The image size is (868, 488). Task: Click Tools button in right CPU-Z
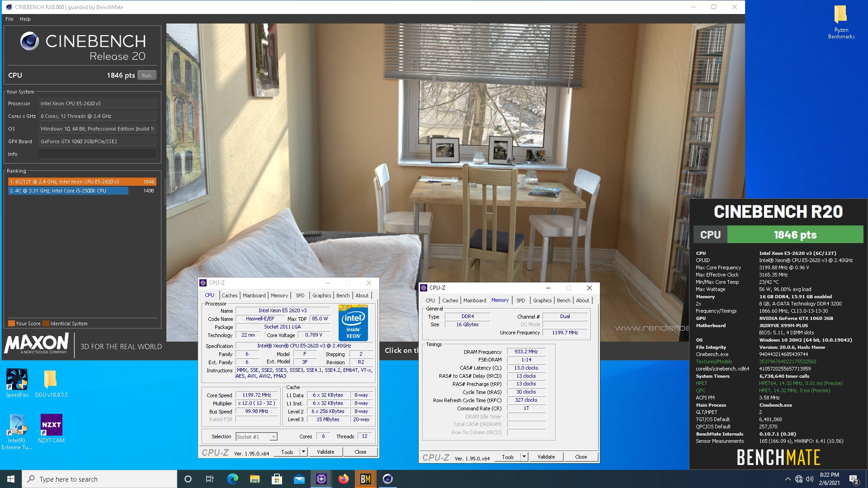pyautogui.click(x=508, y=457)
